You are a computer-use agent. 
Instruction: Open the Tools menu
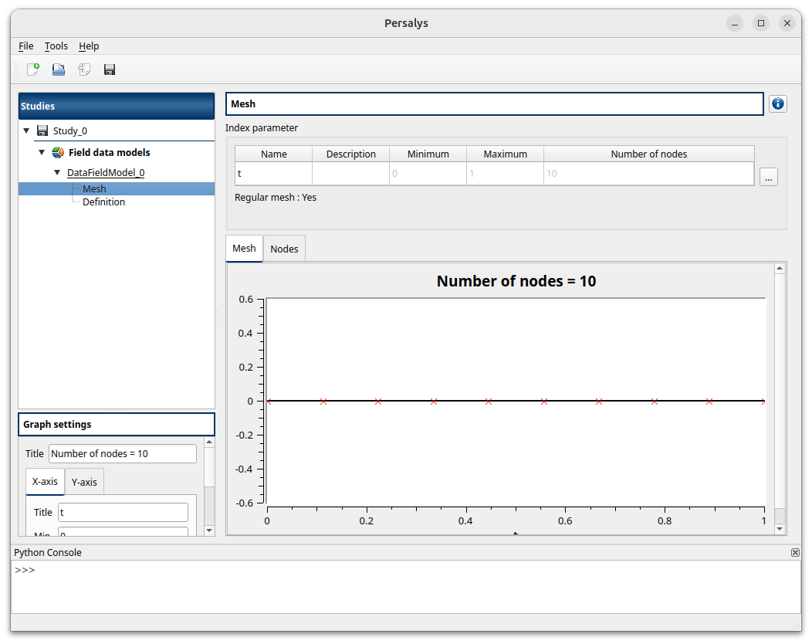[x=56, y=46]
